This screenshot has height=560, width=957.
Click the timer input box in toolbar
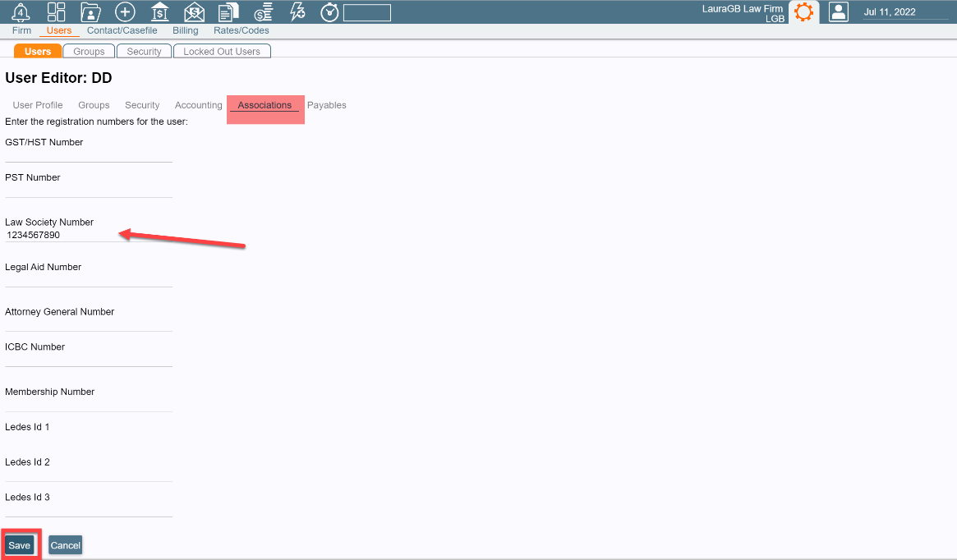367,12
